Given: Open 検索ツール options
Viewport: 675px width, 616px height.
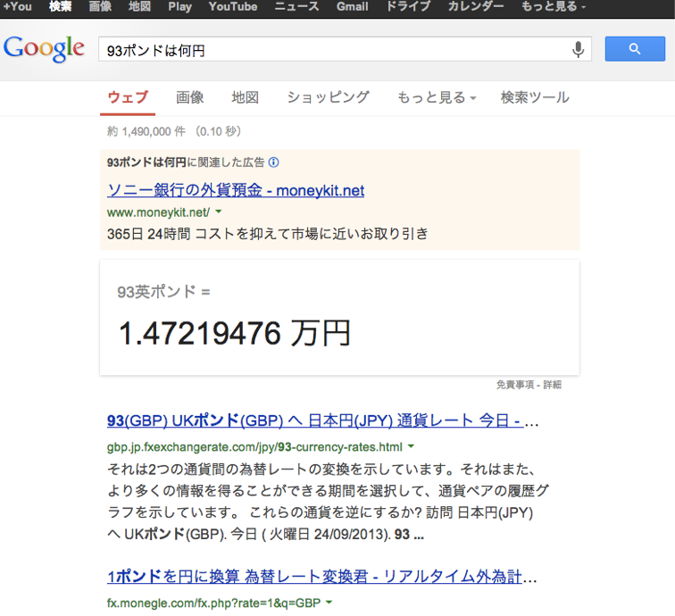Looking at the screenshot, I should pos(535,97).
